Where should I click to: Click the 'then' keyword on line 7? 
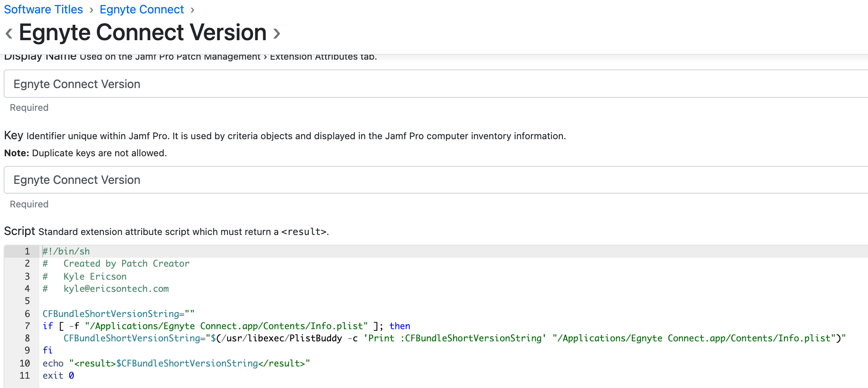pos(400,326)
